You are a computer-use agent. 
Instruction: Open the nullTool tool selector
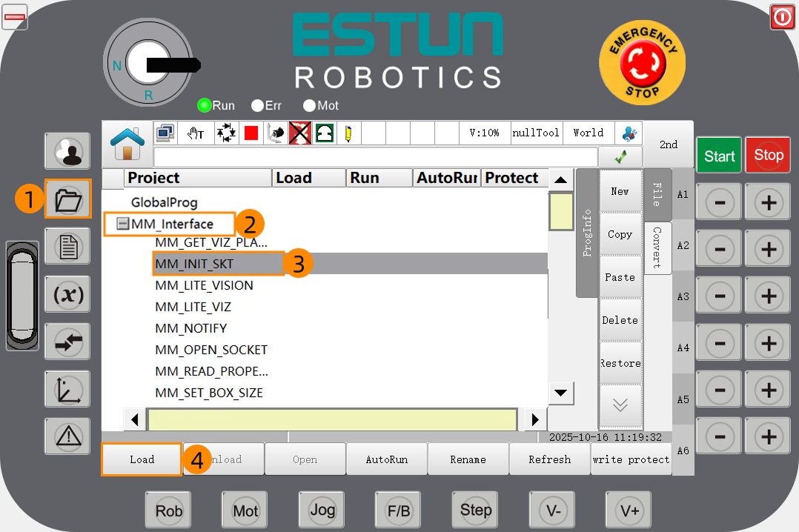pyautogui.click(x=536, y=133)
